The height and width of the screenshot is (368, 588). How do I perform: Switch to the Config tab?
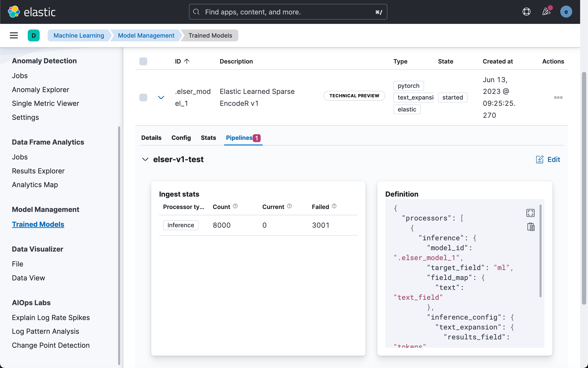(181, 138)
